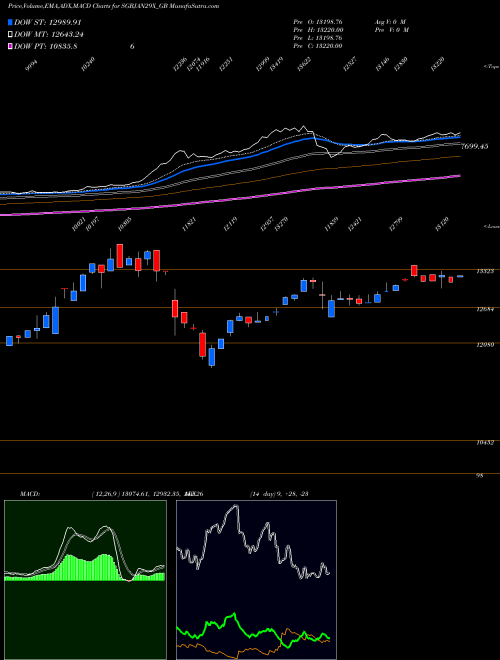
Task: Click the (14 day) ADX parameters text
Action: 265,494
